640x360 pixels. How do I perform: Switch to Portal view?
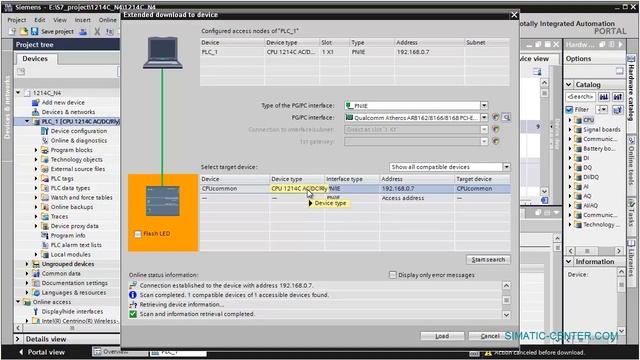click(x=42, y=352)
